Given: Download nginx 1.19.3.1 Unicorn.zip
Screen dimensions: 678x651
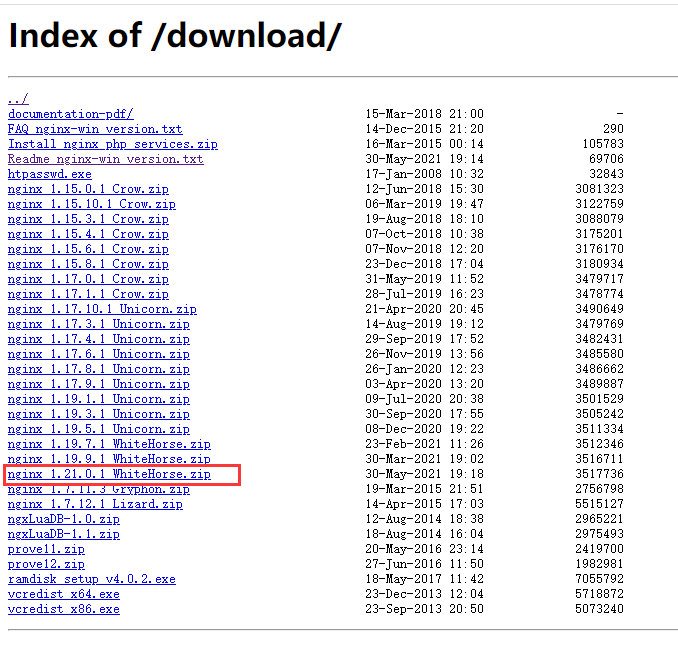Looking at the screenshot, I should click(x=99, y=414).
